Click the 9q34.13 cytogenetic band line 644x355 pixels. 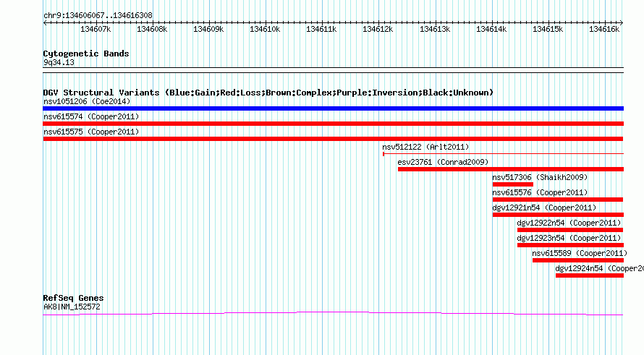(333, 70)
